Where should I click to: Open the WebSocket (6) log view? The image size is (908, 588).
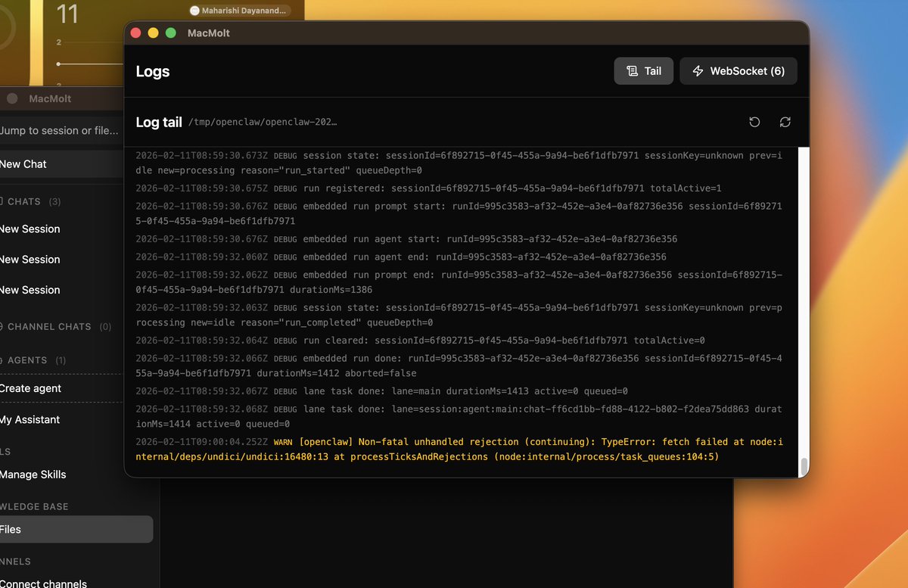pyautogui.click(x=739, y=71)
